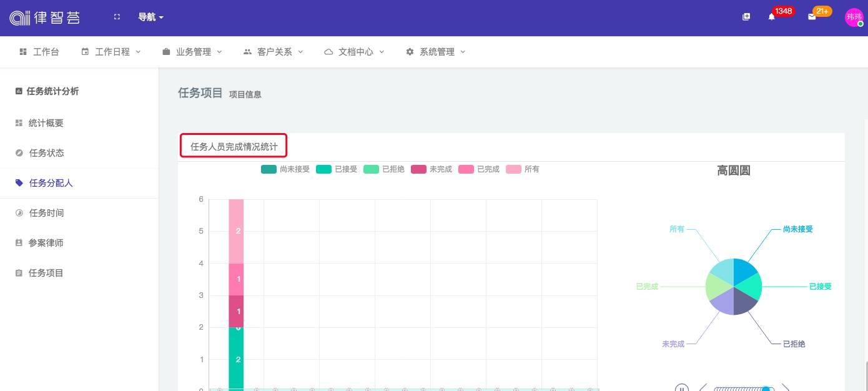Image resolution: width=868 pixels, height=391 pixels.
Task: Click the bottom green bar segment
Action: tap(236, 359)
